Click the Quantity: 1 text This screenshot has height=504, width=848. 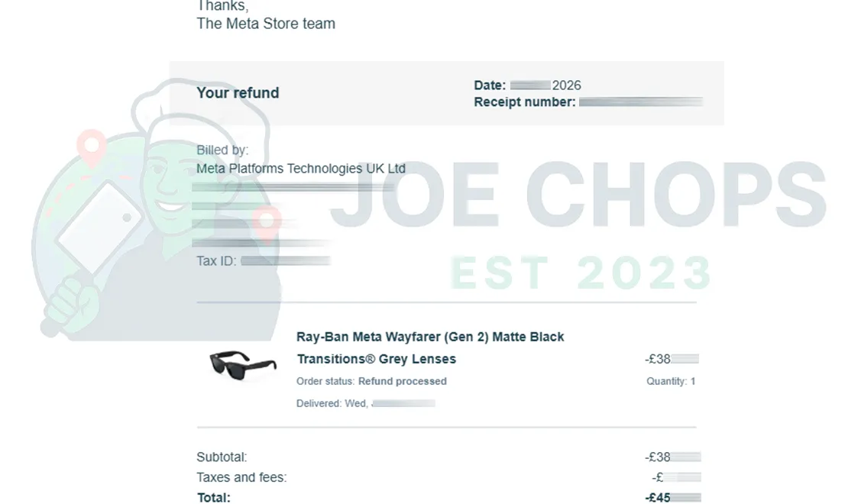click(670, 381)
